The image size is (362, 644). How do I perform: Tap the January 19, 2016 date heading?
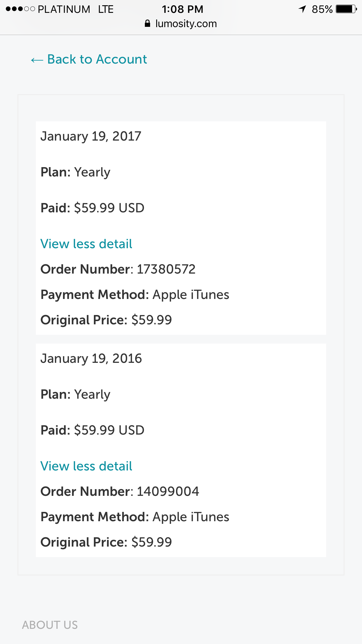(x=91, y=358)
